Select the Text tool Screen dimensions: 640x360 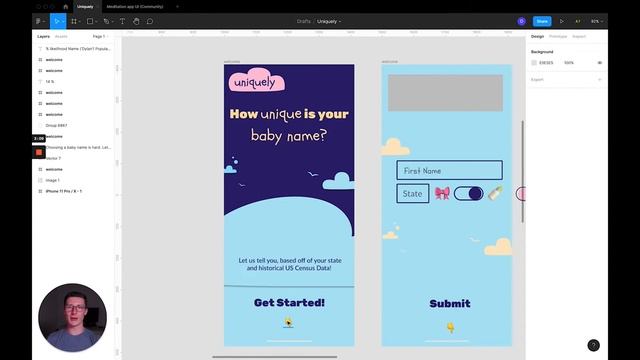coord(122,21)
